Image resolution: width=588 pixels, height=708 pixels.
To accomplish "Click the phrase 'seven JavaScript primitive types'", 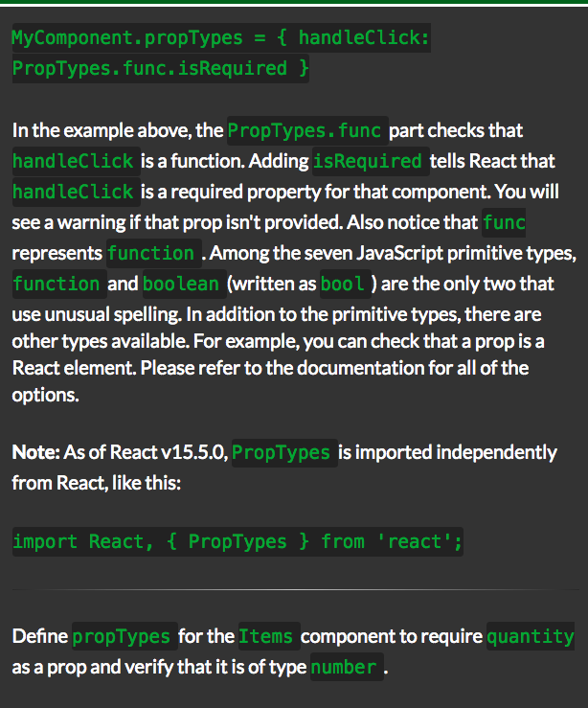I will (x=437, y=253).
